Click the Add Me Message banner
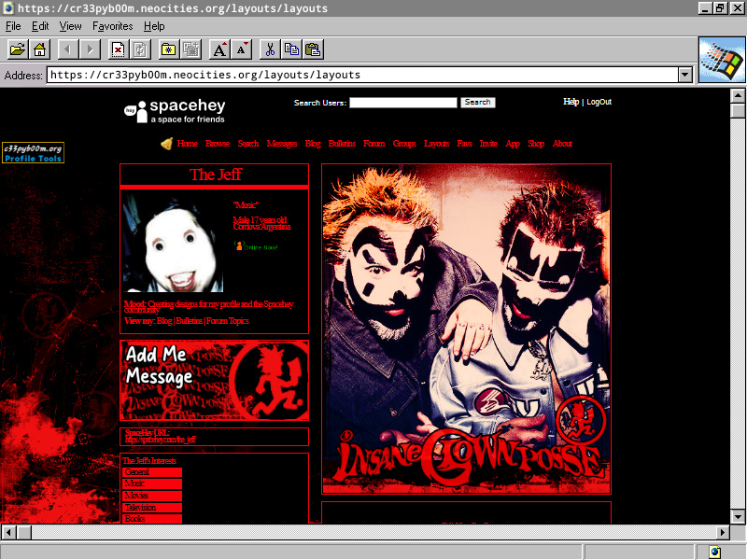This screenshot has width=747, height=560. click(214, 380)
